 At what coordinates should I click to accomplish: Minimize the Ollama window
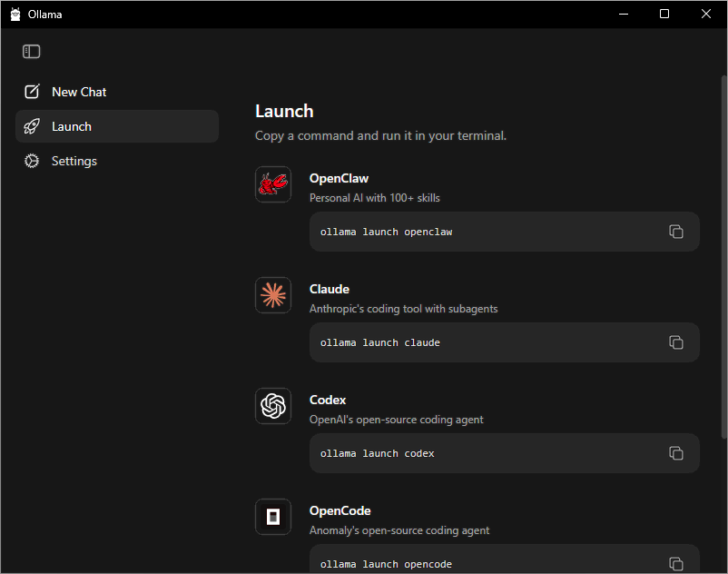click(x=624, y=14)
